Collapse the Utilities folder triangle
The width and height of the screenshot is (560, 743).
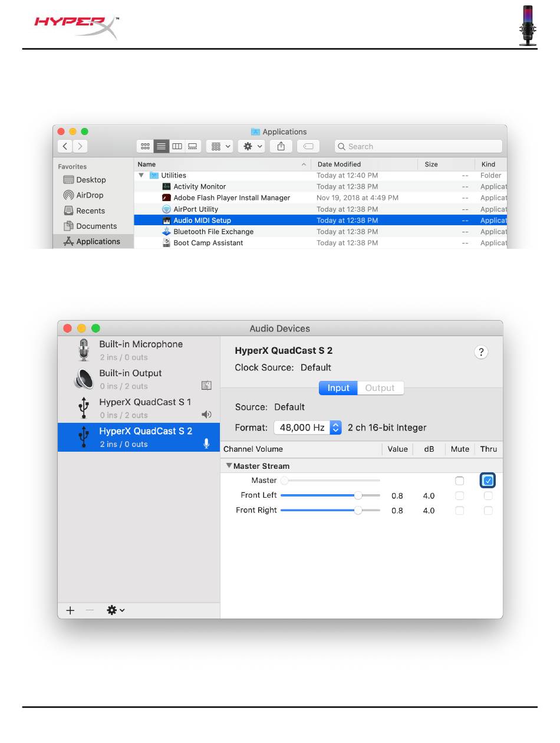pyautogui.click(x=141, y=175)
